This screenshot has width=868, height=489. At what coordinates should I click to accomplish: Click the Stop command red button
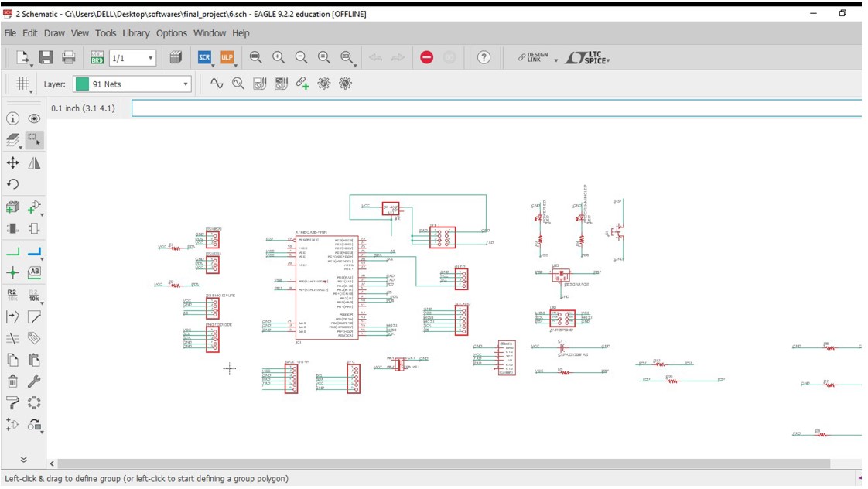tap(426, 57)
